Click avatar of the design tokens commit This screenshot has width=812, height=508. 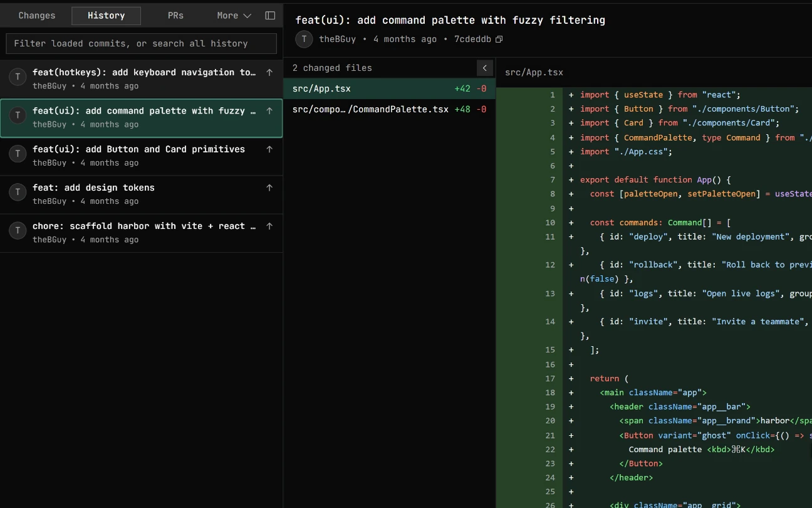tap(18, 191)
